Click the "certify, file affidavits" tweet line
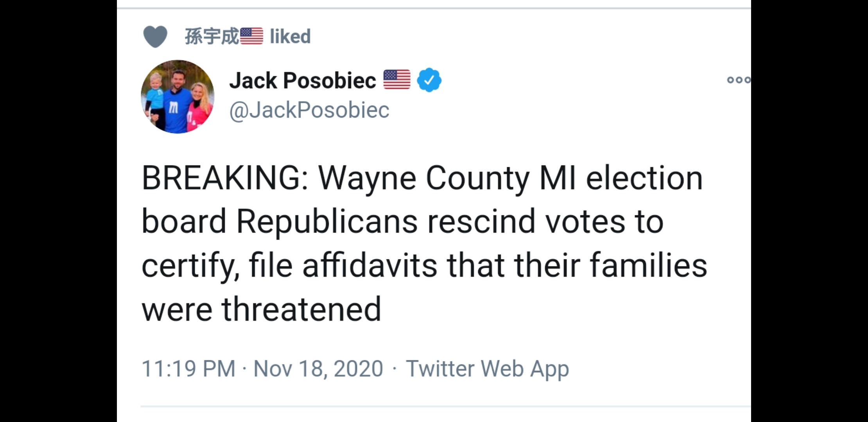The image size is (868, 422). tap(289, 266)
